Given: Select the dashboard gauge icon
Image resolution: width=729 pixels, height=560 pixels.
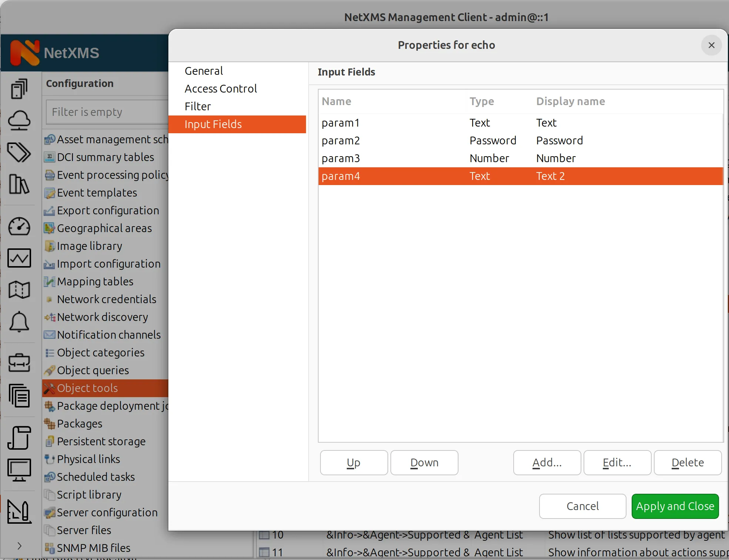Looking at the screenshot, I should 19,227.
